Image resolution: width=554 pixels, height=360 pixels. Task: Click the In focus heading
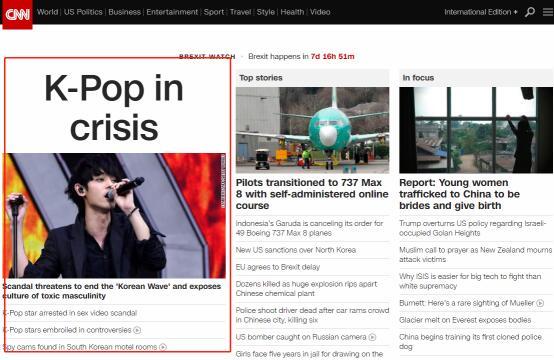coord(418,78)
